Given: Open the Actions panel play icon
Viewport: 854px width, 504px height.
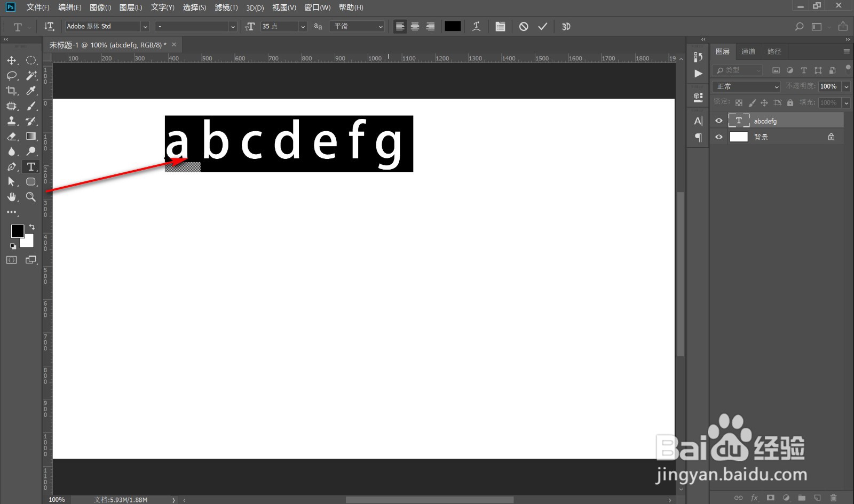Looking at the screenshot, I should click(698, 74).
